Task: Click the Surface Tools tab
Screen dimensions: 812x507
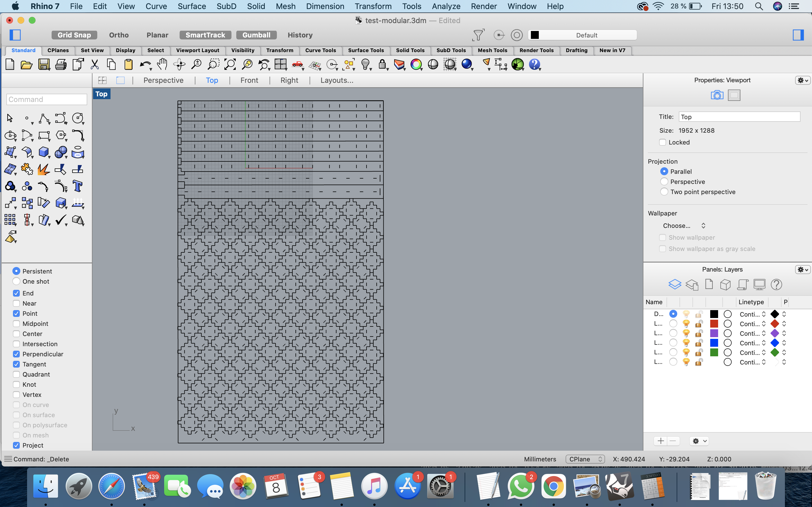Action: [365, 50]
